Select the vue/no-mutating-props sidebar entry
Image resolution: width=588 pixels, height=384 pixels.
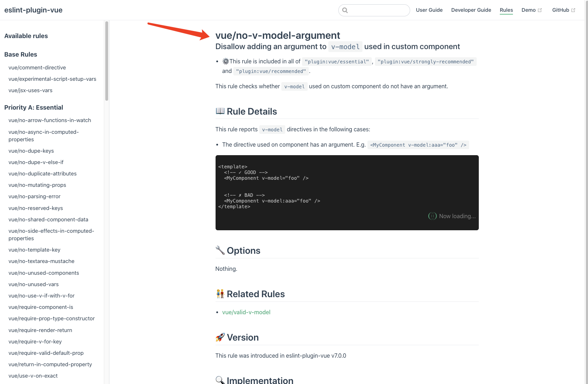[x=37, y=185]
